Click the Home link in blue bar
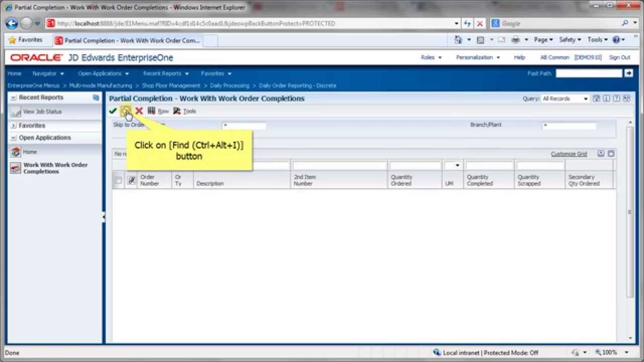 click(15, 73)
